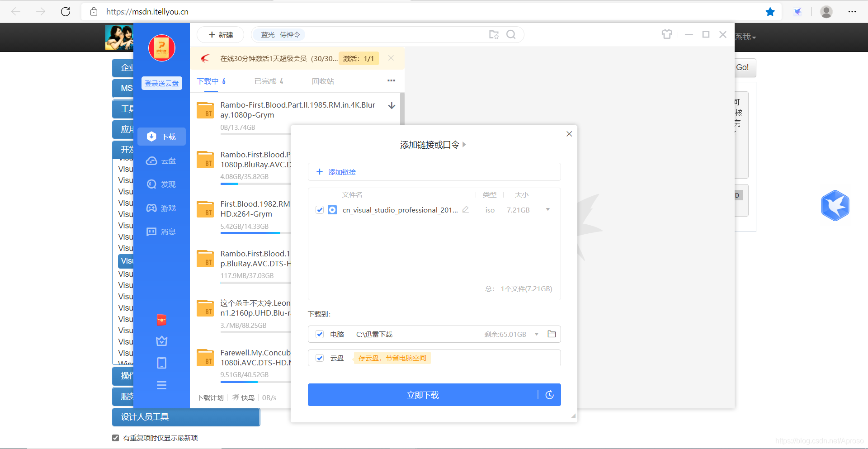
Task: Toggle the 电脑 download destination checkbox
Action: point(320,334)
